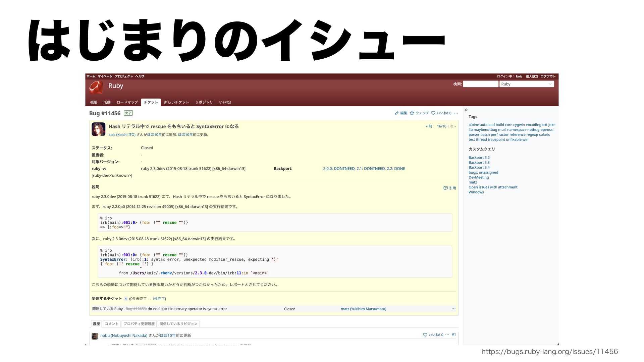The width and height of the screenshot is (644, 362).
Task: Click the Bug #11456 heading text
Action: tap(105, 113)
